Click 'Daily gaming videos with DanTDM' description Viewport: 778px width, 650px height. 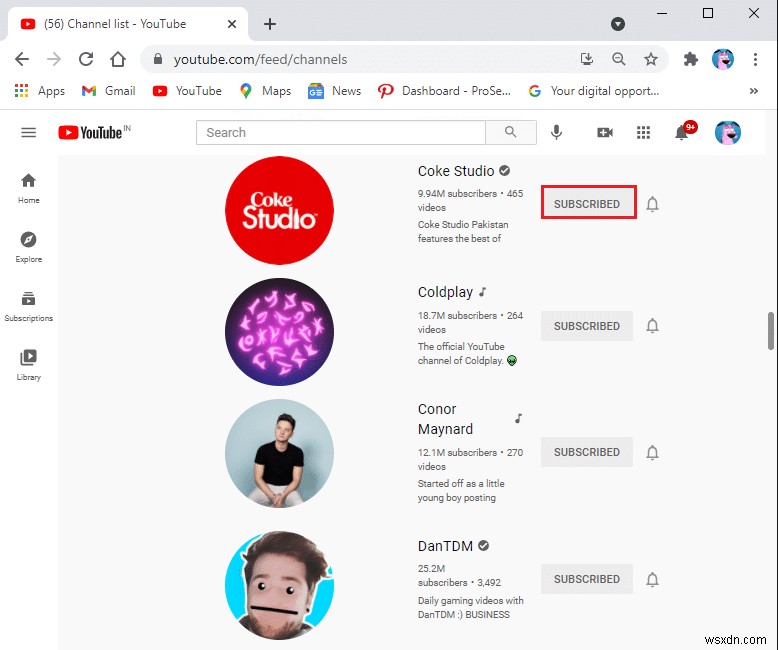tap(470, 608)
